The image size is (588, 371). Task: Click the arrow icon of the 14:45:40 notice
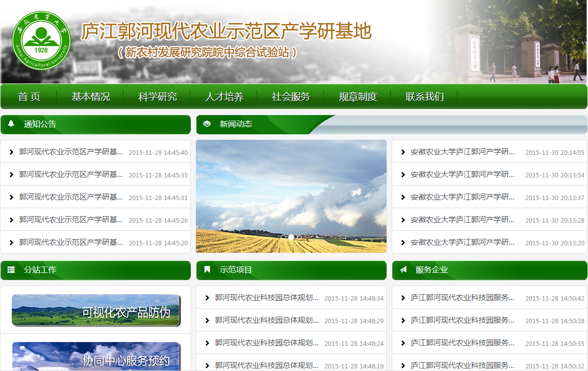tap(12, 152)
